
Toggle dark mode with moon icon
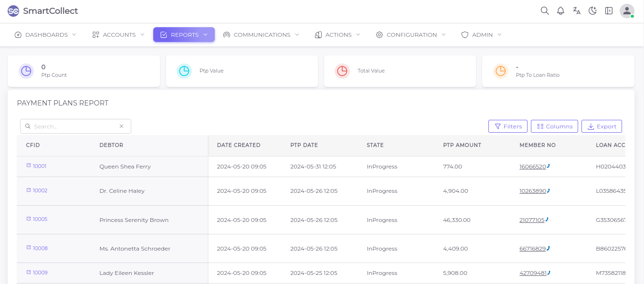point(592,11)
